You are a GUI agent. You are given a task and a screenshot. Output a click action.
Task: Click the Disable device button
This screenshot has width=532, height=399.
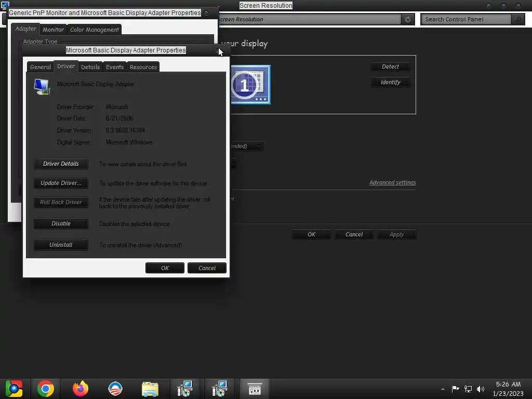(61, 223)
